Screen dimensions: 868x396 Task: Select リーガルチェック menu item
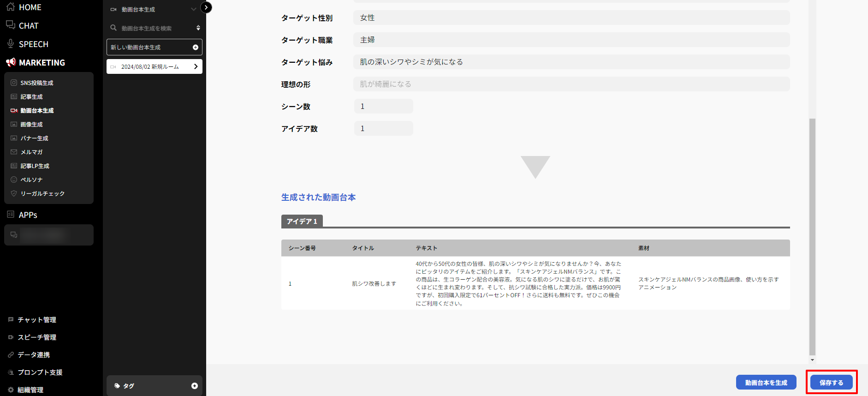pos(42,194)
